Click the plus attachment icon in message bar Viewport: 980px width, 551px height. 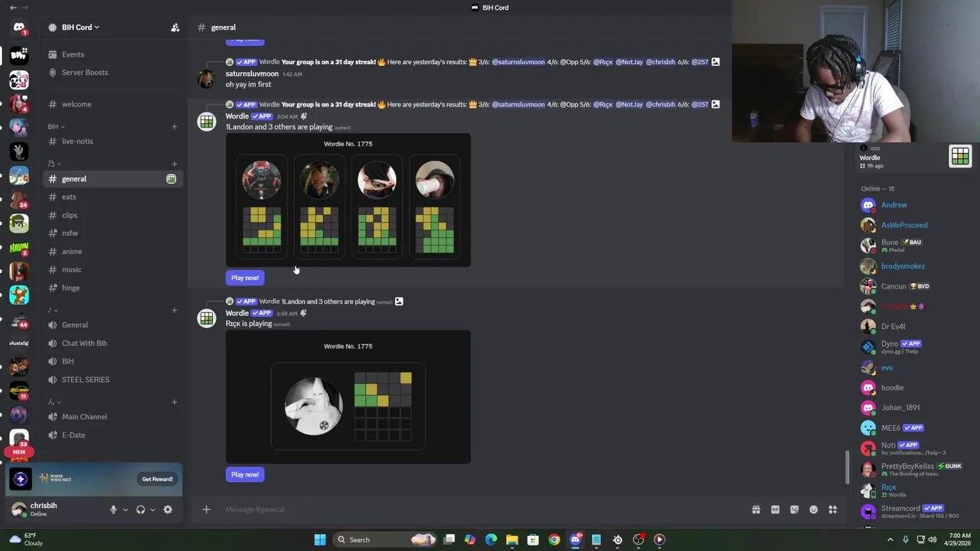click(x=206, y=510)
